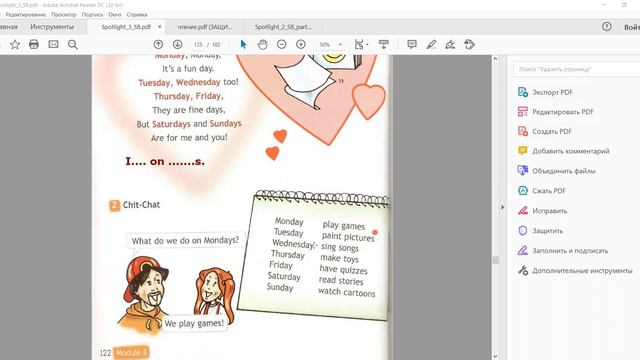Click the scroll up arrow
640x360 pixels.
[496, 59]
